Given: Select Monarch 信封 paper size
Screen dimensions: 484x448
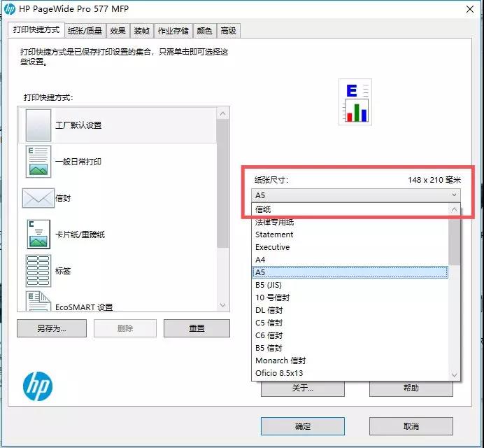Looking at the screenshot, I should (350, 360).
